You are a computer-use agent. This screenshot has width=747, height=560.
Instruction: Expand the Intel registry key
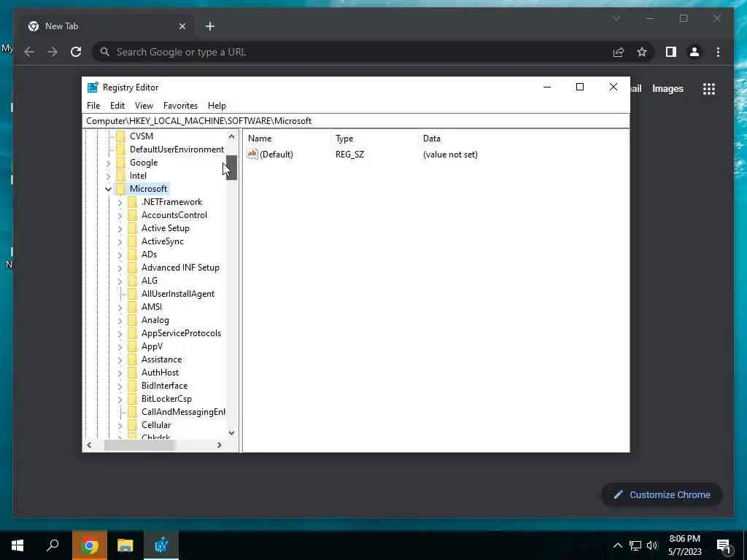click(x=108, y=176)
